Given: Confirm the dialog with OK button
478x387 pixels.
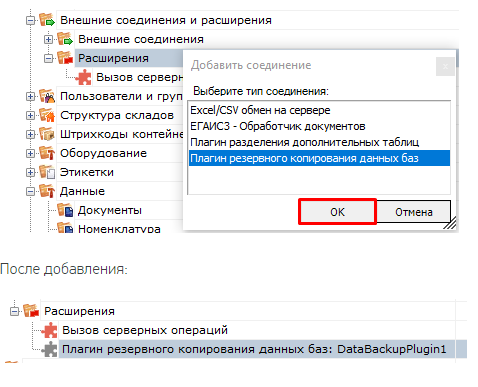Looking at the screenshot, I should (x=337, y=212).
